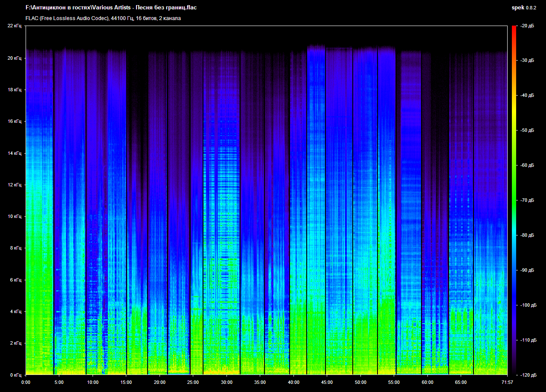Click the 18 кГц frequency axis label
The image size is (546, 392).
tap(14, 90)
